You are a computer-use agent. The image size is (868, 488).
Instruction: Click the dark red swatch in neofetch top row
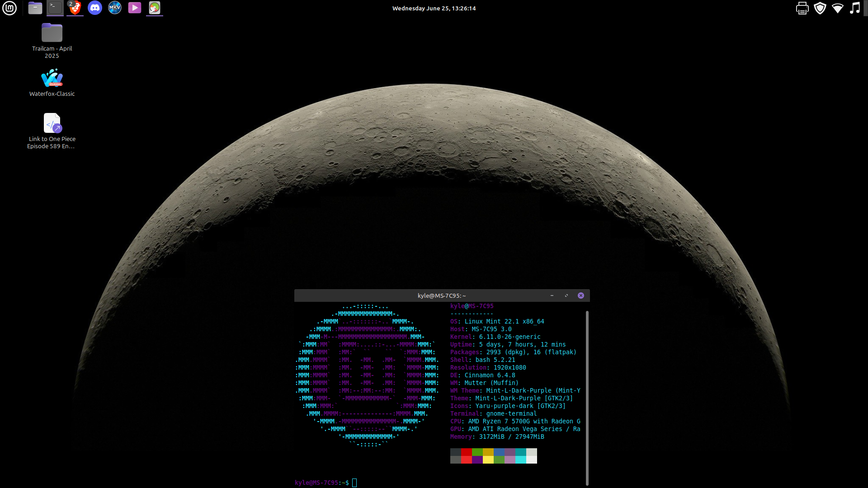point(467,452)
